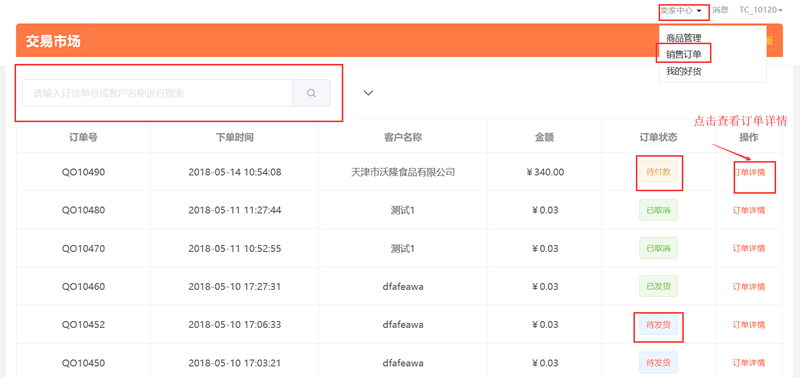
Task: Click 待付款 status of QO10490
Action: [658, 172]
